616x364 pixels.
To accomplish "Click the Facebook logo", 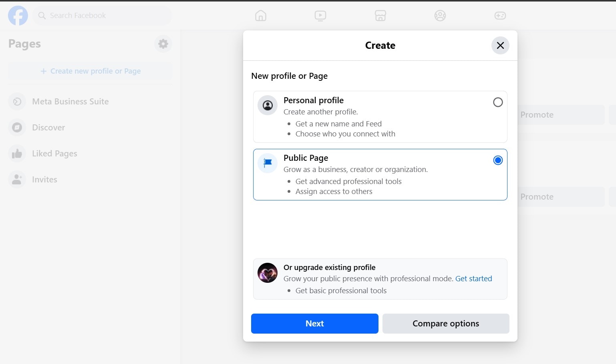I will point(18,16).
